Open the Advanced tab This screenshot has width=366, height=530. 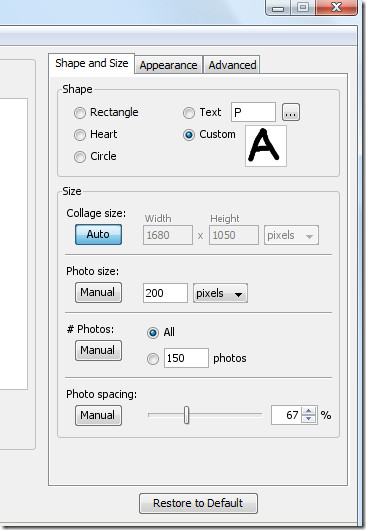click(x=232, y=65)
